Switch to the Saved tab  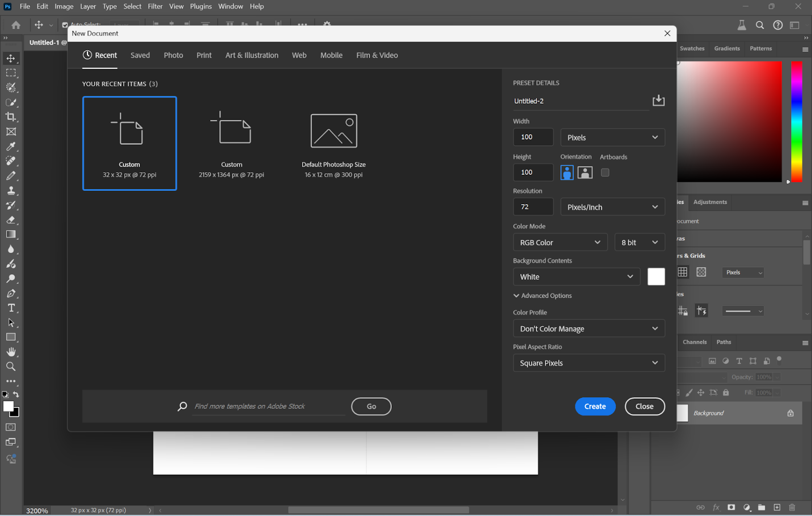click(140, 55)
